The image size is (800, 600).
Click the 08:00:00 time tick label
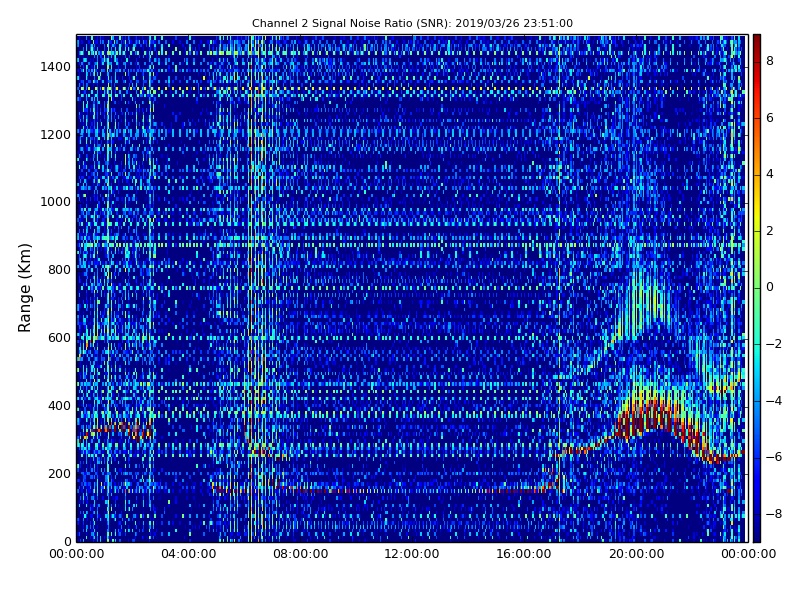[301, 554]
